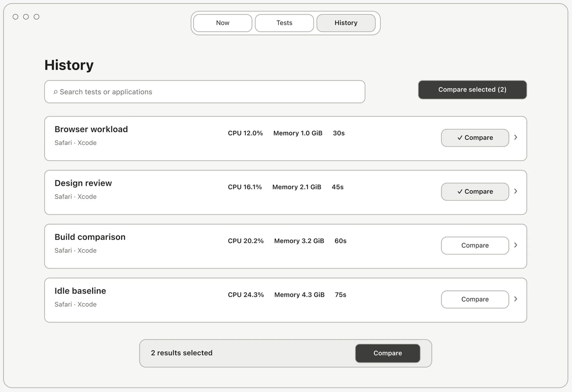The image size is (572, 392).
Task: Click the Memory 3.2 GiB value
Action: (299, 241)
